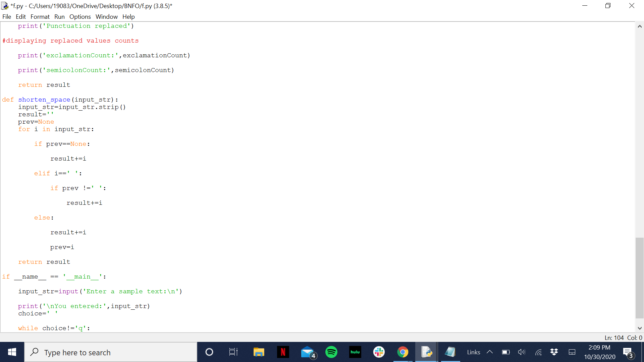
Task: Click on the Windows Start button
Action: point(12,352)
